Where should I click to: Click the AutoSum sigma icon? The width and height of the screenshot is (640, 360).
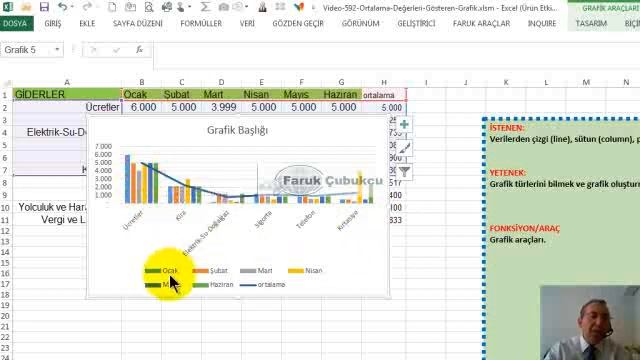point(205,7)
